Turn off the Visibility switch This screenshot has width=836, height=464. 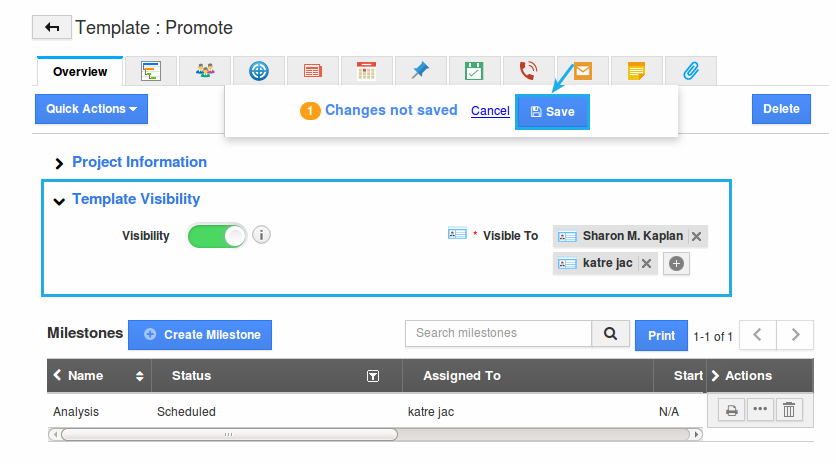click(x=217, y=236)
